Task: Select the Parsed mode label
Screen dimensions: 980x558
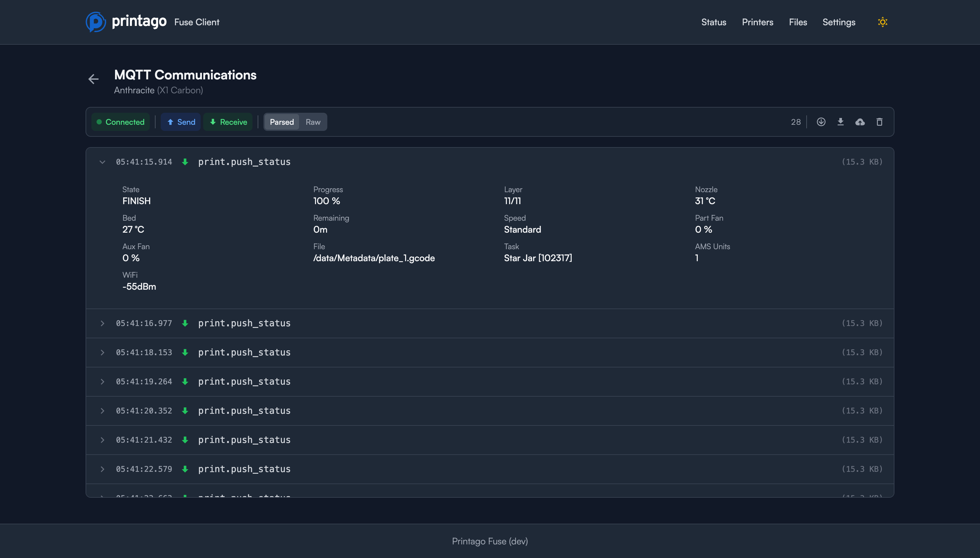Action: pyautogui.click(x=282, y=122)
